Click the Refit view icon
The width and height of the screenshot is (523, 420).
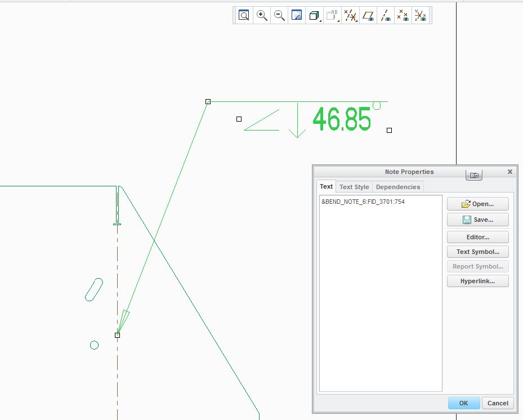click(244, 15)
